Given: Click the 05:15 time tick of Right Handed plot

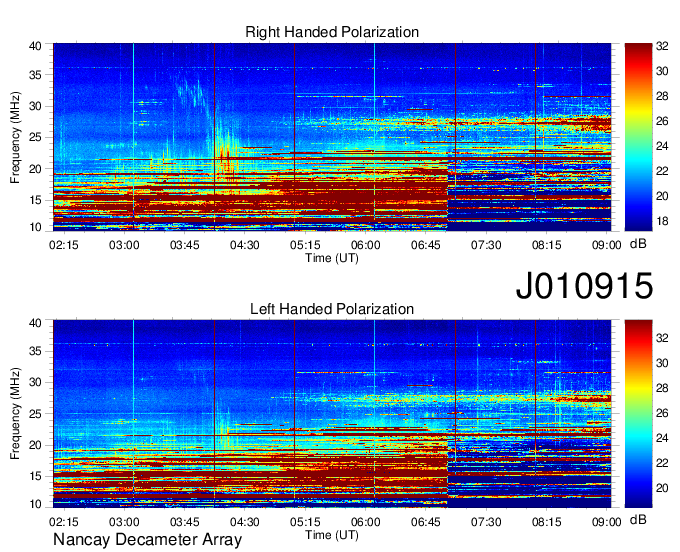Looking at the screenshot, I should pyautogui.click(x=305, y=245).
